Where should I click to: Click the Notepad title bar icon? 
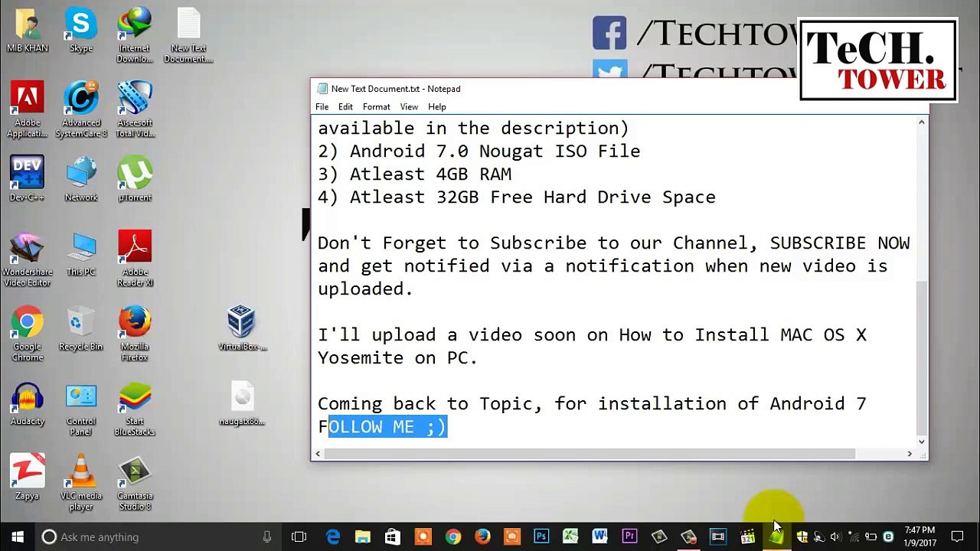[322, 89]
